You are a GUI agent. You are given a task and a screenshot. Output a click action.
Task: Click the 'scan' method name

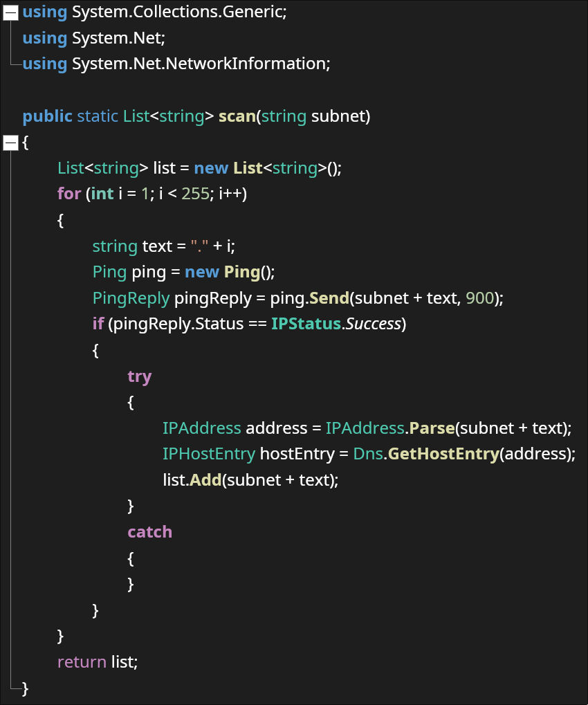click(237, 116)
